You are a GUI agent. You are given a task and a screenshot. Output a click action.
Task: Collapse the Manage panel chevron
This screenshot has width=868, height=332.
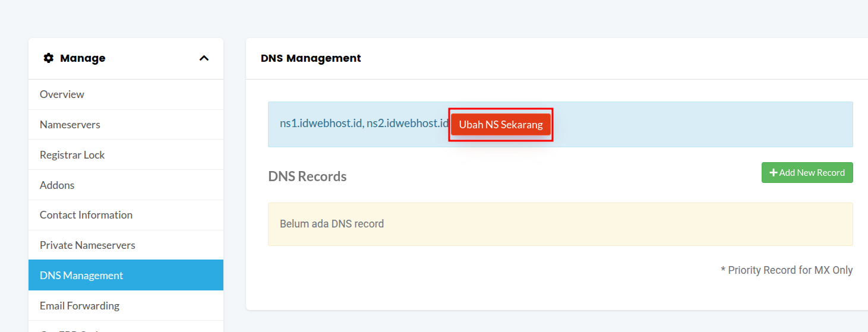[x=204, y=58]
